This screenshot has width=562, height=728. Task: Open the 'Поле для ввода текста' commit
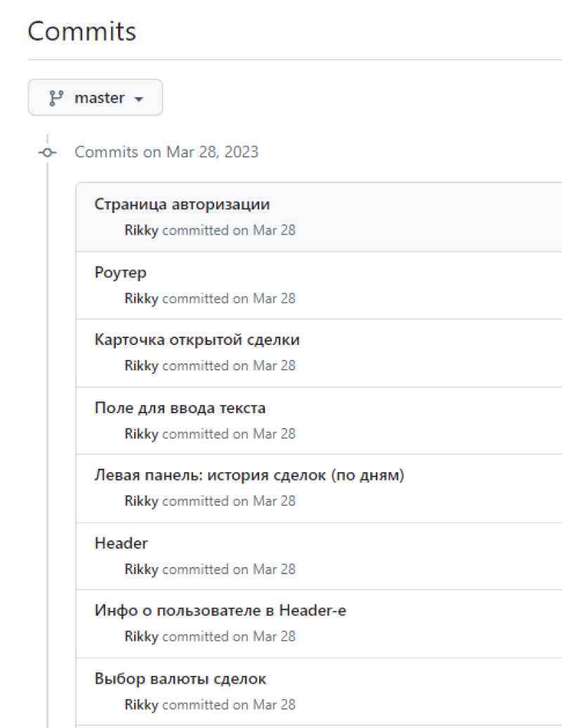click(180, 408)
